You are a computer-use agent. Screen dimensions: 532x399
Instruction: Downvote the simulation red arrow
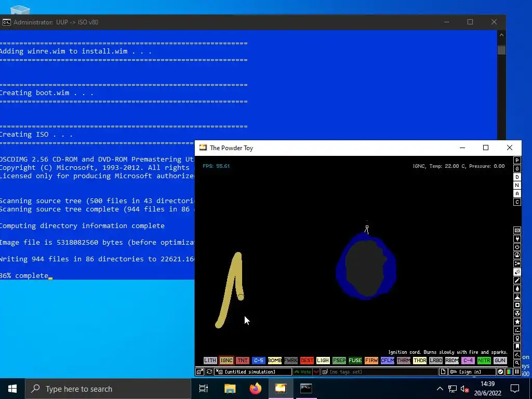[316, 372]
